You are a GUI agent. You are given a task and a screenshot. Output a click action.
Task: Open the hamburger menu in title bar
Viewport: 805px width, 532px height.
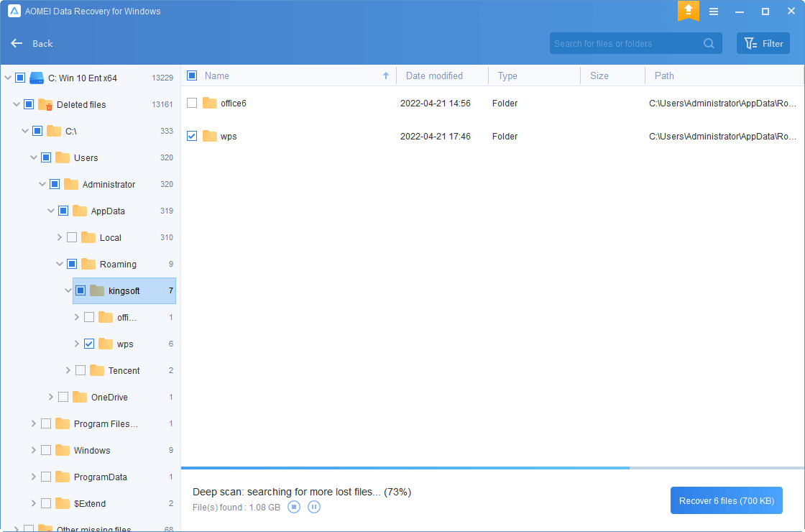(x=714, y=12)
